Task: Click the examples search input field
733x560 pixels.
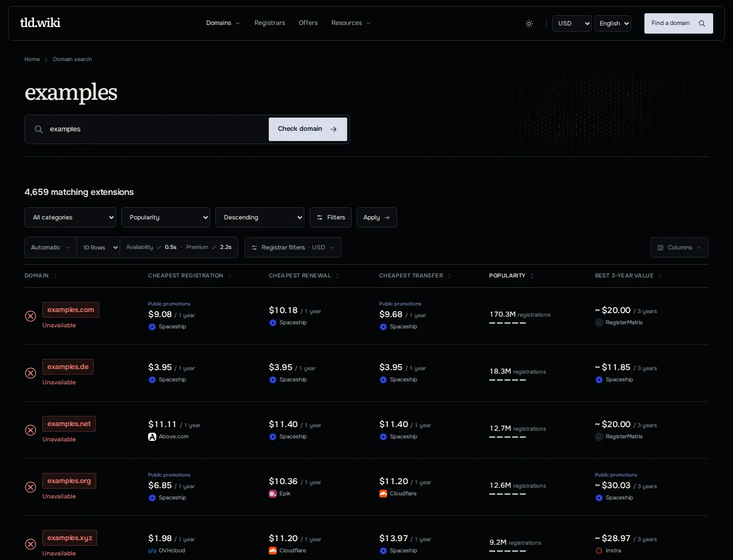Action: (x=157, y=129)
